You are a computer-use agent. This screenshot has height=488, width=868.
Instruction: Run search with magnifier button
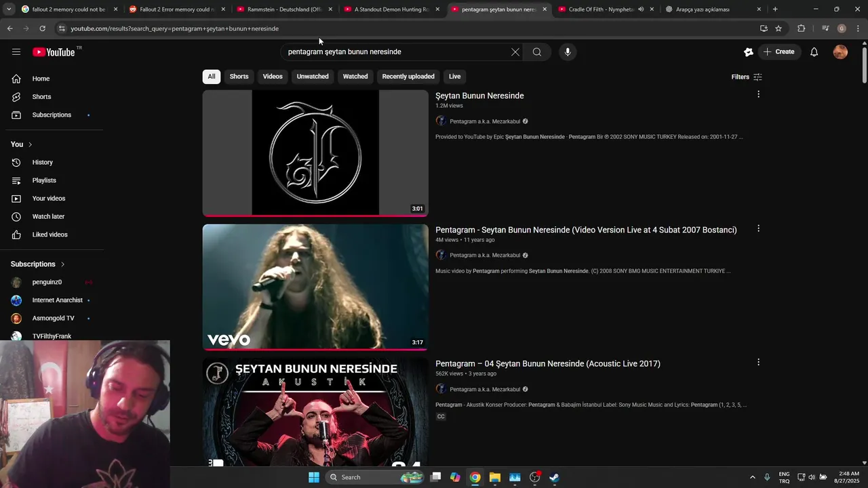click(x=537, y=52)
